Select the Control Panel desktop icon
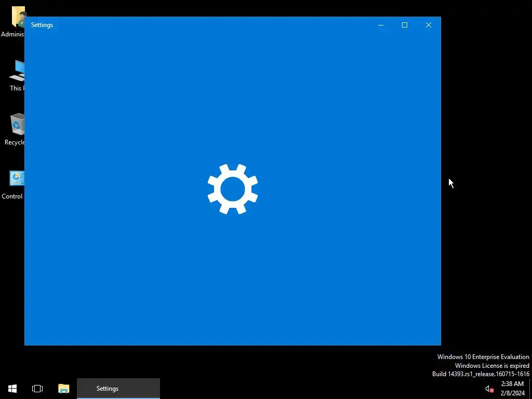Image resolution: width=532 pixels, height=399 pixels. click(x=13, y=184)
